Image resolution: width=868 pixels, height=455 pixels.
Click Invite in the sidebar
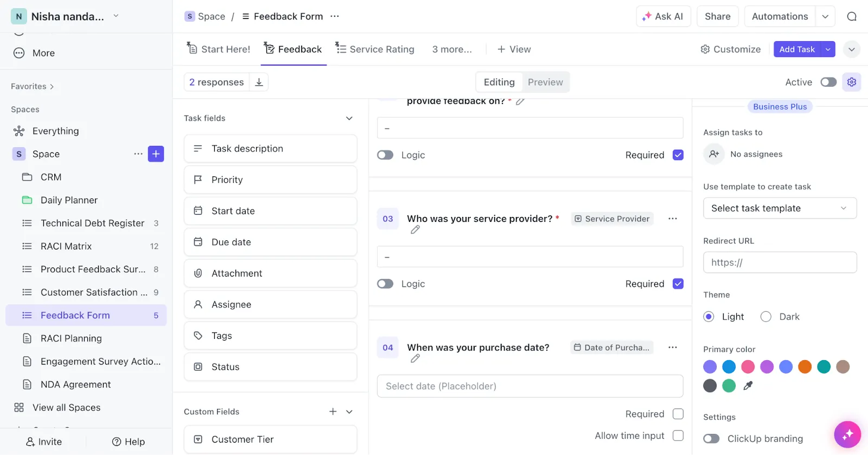(x=44, y=441)
